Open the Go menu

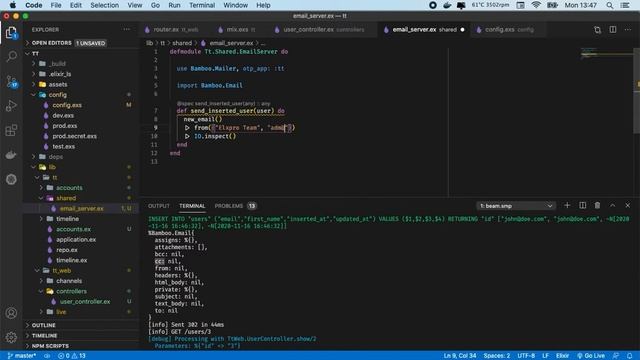[x=155, y=5]
